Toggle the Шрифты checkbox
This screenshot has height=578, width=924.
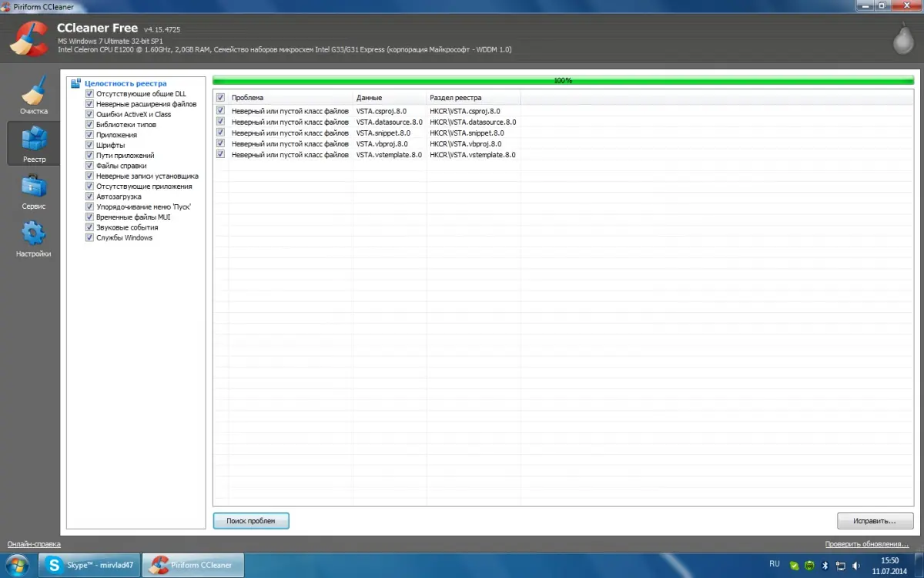click(x=89, y=145)
